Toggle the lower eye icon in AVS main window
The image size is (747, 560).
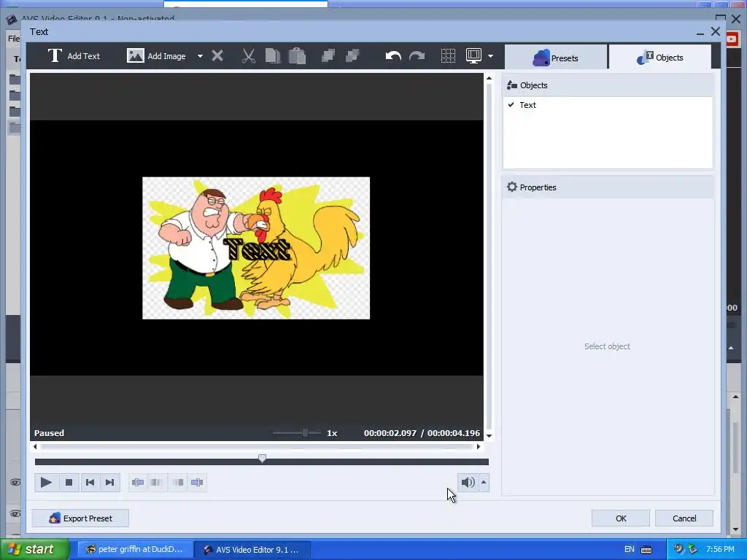15,513
